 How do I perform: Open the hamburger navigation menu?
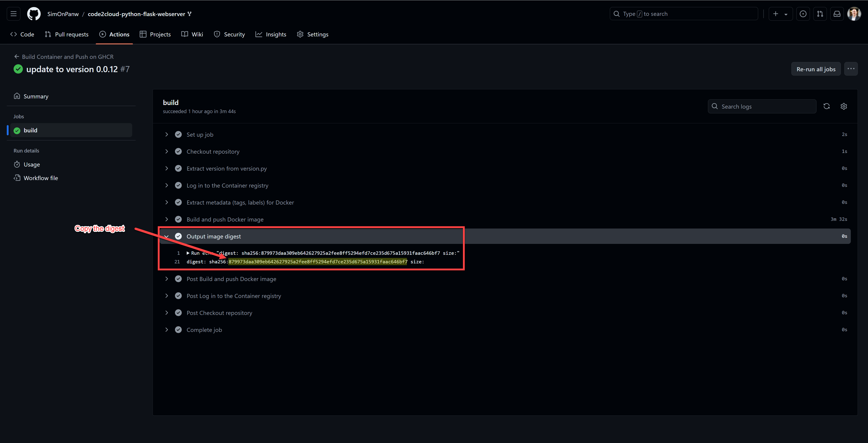click(14, 14)
